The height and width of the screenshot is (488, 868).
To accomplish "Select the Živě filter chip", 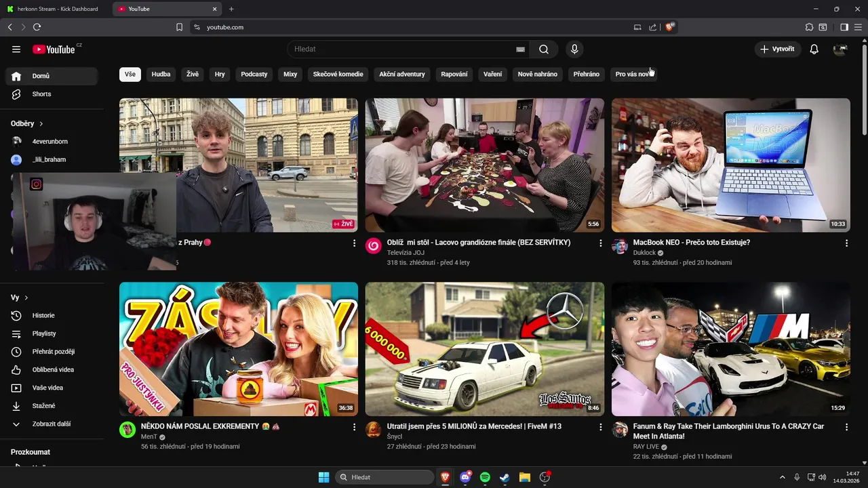I will point(193,74).
